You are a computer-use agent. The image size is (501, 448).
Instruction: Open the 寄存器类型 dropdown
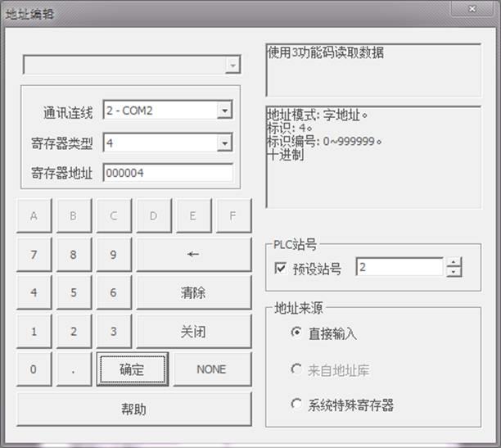(x=224, y=143)
